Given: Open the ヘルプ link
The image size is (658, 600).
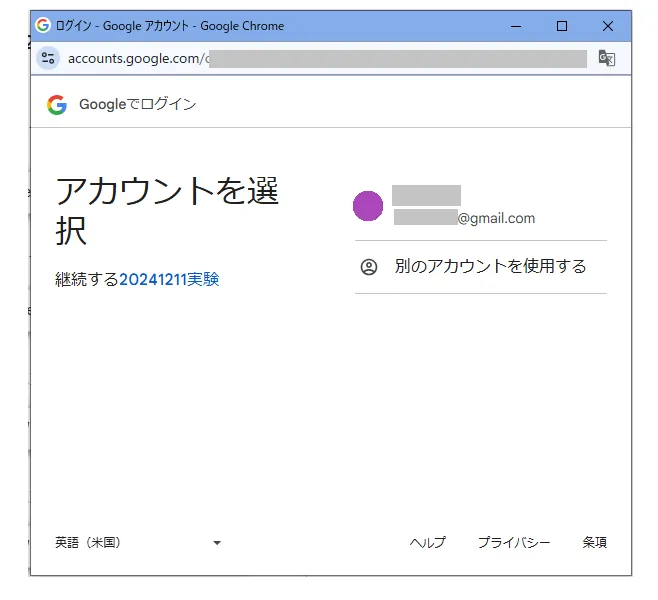Looking at the screenshot, I should coord(427,543).
